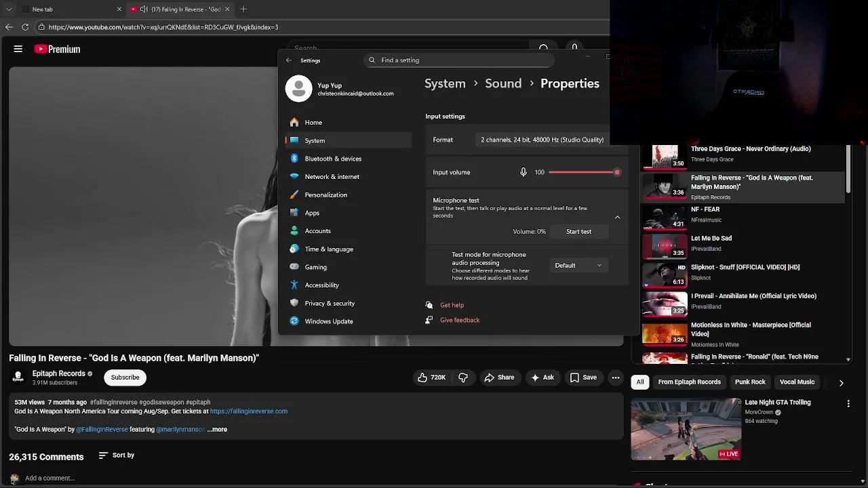This screenshot has width=868, height=488.
Task: Click the YouTube Premium logo
Action: (57, 49)
